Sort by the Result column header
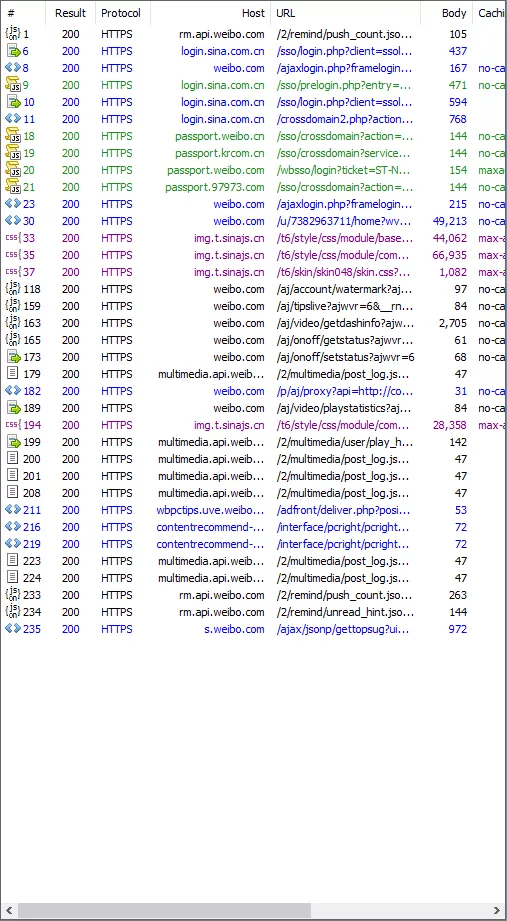This screenshot has width=507, height=921. click(70, 13)
